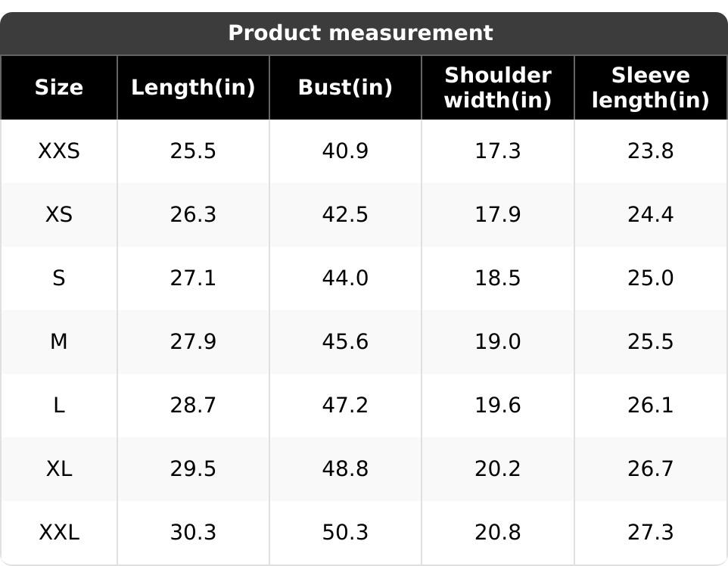Click the L size label
The image size is (728, 566).
59,406
